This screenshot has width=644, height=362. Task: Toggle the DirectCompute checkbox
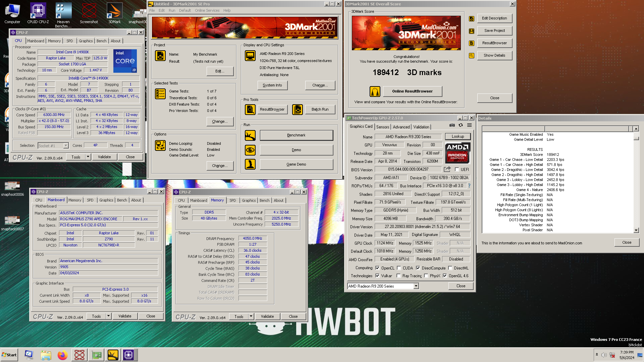coord(418,268)
